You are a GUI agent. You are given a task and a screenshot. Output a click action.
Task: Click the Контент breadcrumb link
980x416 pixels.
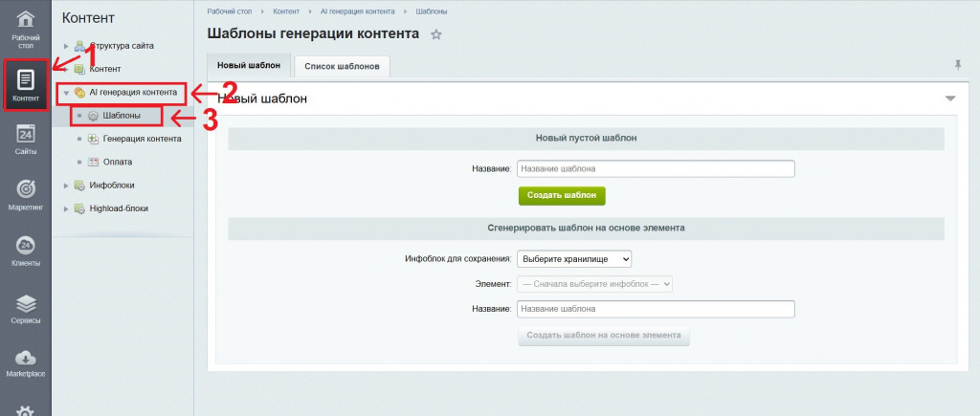[x=286, y=11]
